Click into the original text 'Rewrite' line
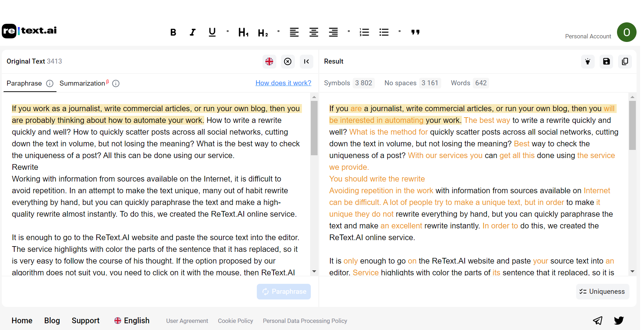The image size is (644, 330). point(25,167)
